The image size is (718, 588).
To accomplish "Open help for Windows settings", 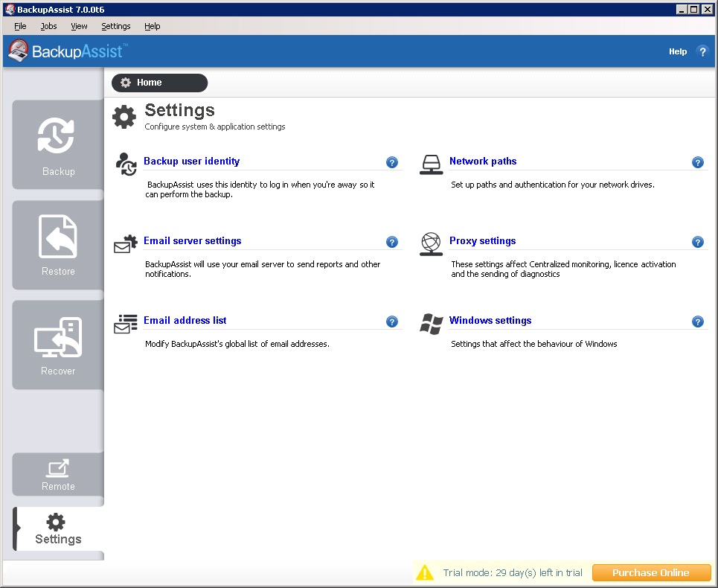I will pyautogui.click(x=698, y=322).
